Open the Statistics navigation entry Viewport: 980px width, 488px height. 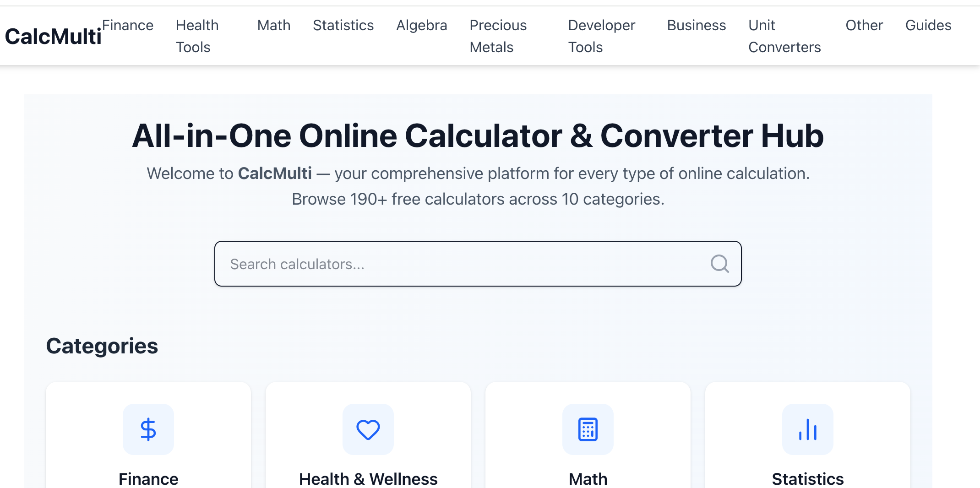343,25
